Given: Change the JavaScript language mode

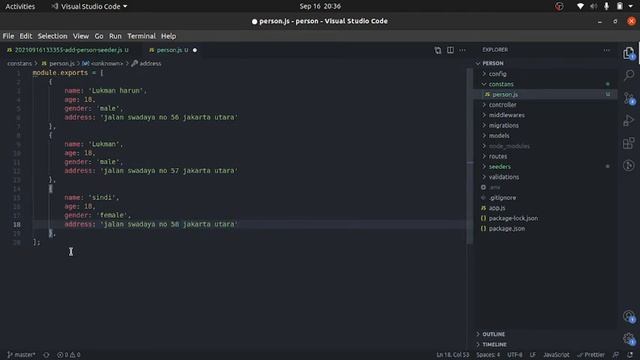Looking at the screenshot, I should pyautogui.click(x=556, y=355).
